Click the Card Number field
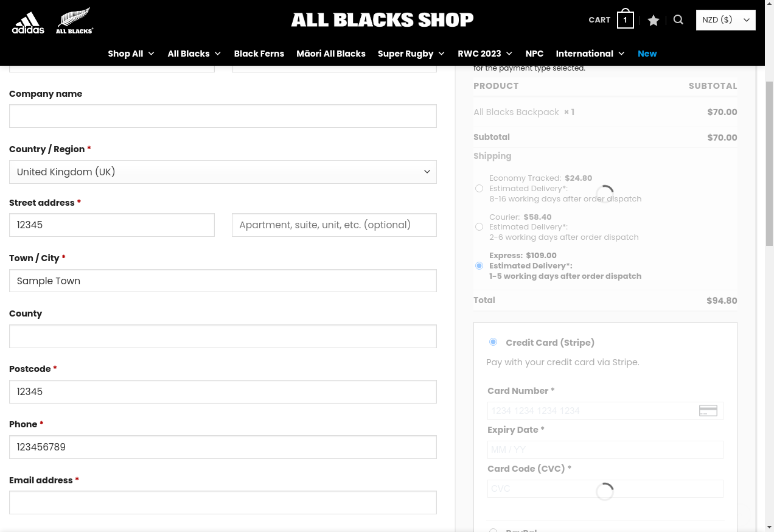774x532 pixels. point(605,411)
